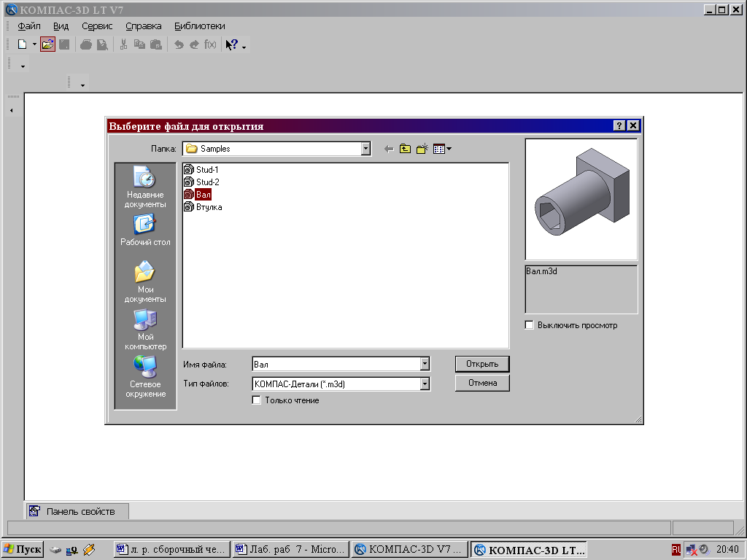Go up one folder level icon
This screenshot has width=747, height=560.
pyautogui.click(x=405, y=149)
